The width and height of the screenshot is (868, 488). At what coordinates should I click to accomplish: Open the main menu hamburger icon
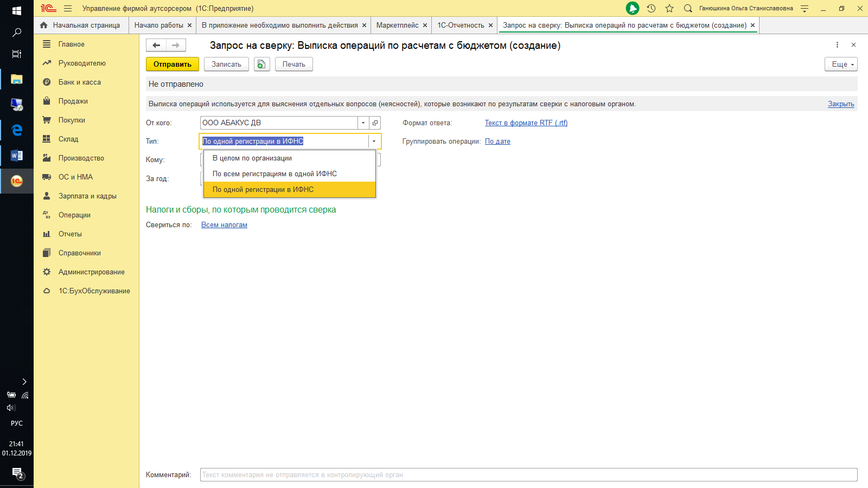[68, 9]
